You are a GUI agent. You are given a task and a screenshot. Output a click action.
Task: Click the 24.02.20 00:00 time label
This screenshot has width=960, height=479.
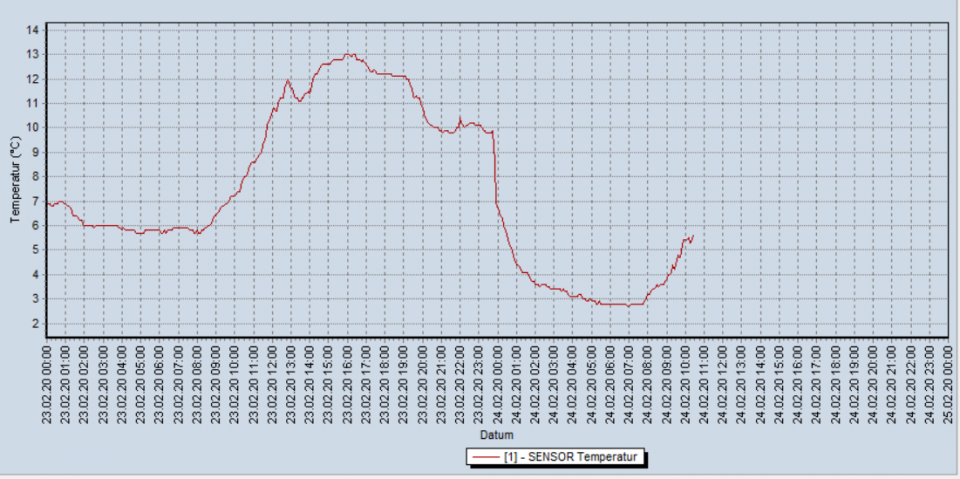[497, 384]
